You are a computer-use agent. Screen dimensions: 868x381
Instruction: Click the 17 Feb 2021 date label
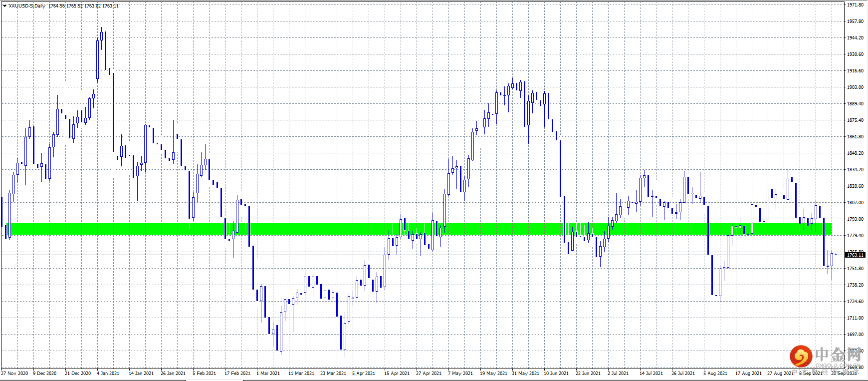click(x=237, y=374)
